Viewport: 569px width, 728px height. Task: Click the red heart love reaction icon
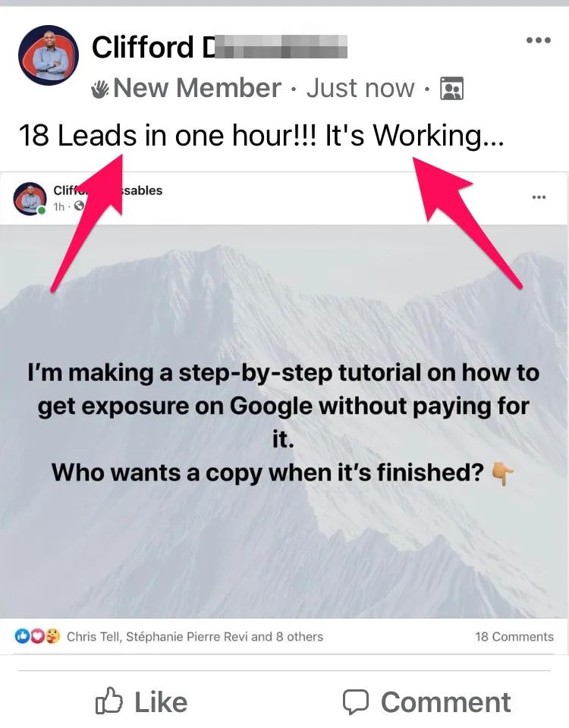coord(38,636)
